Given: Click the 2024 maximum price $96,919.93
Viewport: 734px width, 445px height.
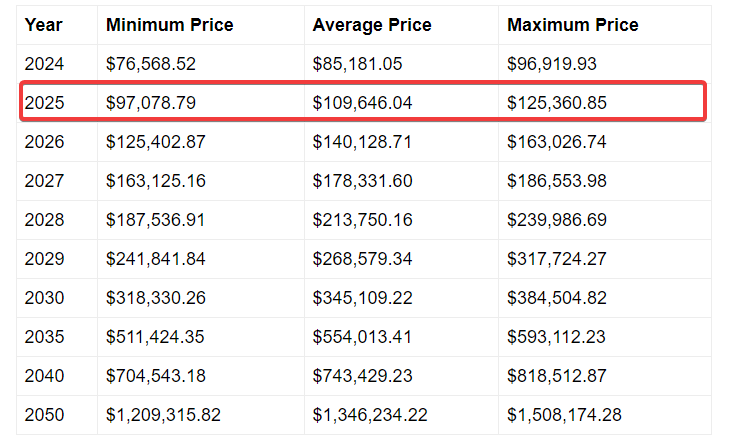Looking at the screenshot, I should pyautogui.click(x=552, y=64).
